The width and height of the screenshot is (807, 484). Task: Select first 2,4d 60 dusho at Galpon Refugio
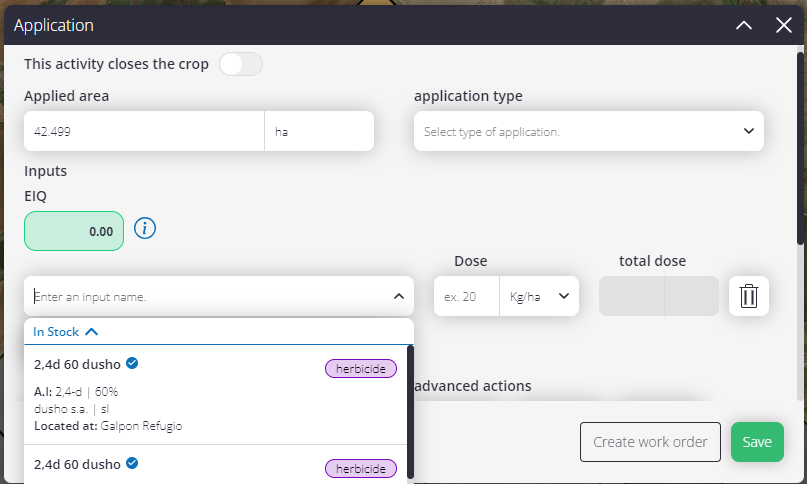coord(216,395)
